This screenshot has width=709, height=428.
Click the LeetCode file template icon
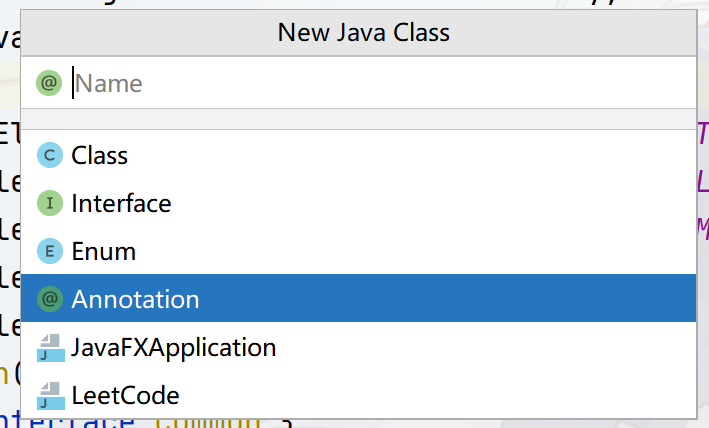pyautogui.click(x=51, y=395)
